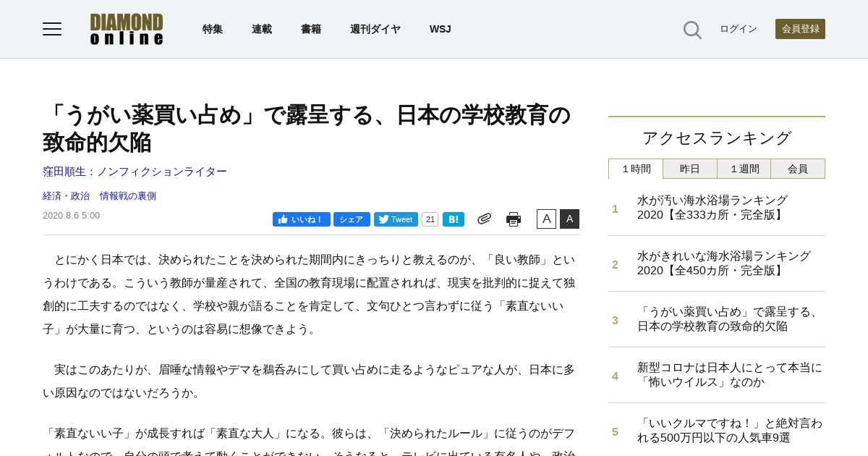Go to the Diamond Online logo home
Viewport: 868px width, 456px height.
(x=127, y=29)
